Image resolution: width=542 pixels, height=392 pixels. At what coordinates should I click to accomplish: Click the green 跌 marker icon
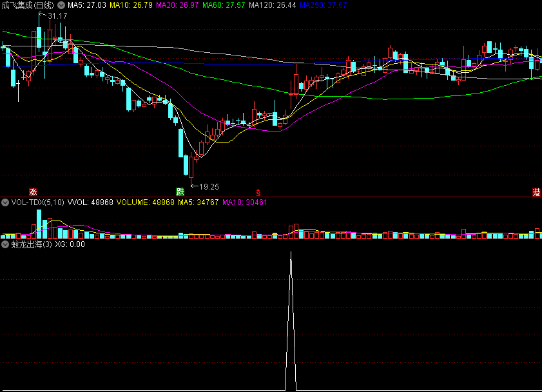point(180,192)
